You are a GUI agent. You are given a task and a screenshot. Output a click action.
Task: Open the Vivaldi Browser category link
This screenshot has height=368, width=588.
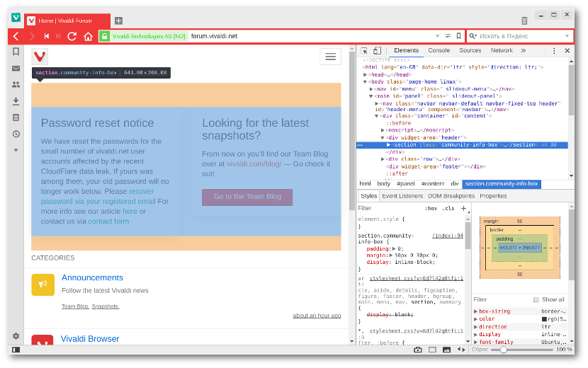tap(90, 339)
